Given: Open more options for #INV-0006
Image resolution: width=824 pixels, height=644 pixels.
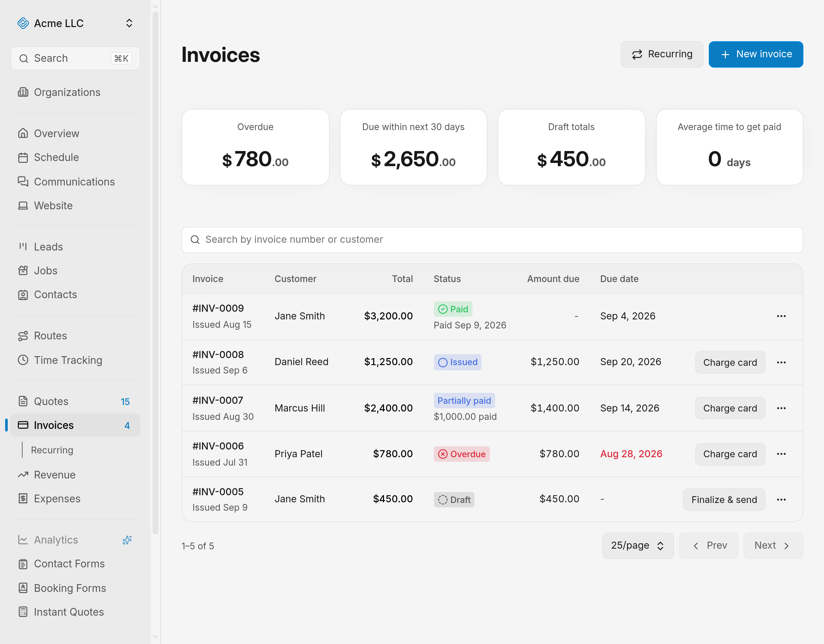Looking at the screenshot, I should click(781, 454).
